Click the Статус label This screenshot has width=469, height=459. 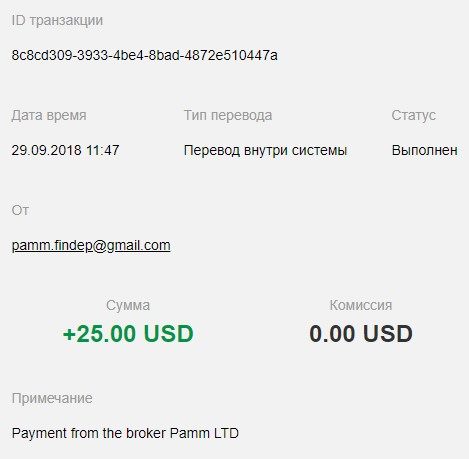(x=413, y=116)
